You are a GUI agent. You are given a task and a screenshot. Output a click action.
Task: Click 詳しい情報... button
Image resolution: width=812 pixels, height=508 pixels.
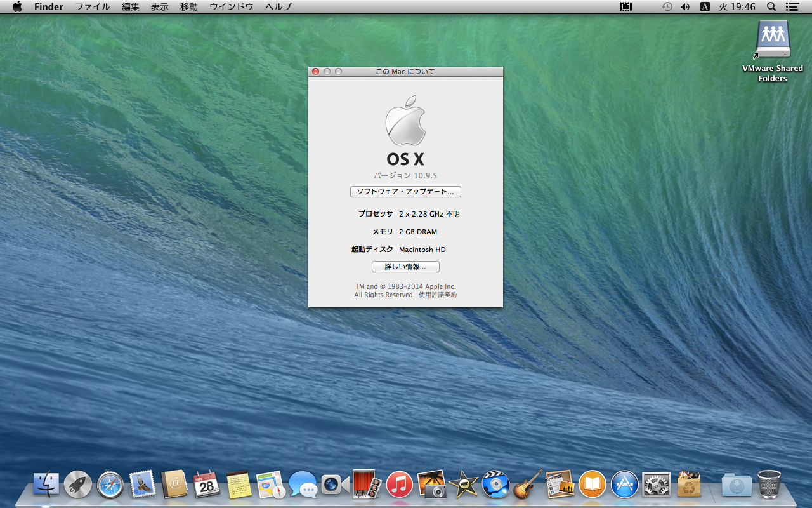pos(405,267)
